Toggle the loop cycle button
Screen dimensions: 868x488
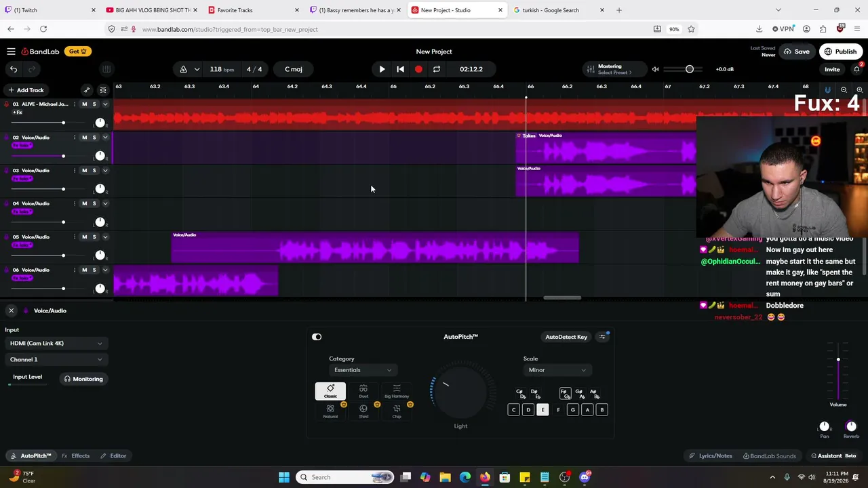click(x=437, y=69)
